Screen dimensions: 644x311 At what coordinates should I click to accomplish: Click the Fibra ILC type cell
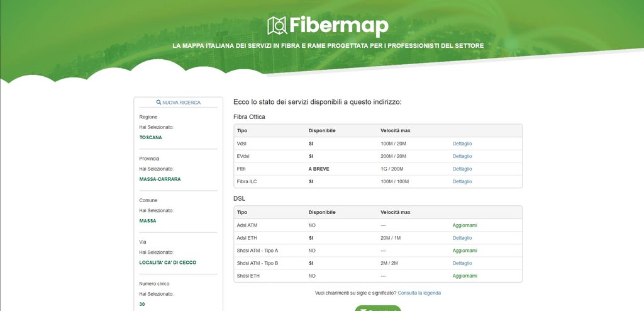pos(247,181)
